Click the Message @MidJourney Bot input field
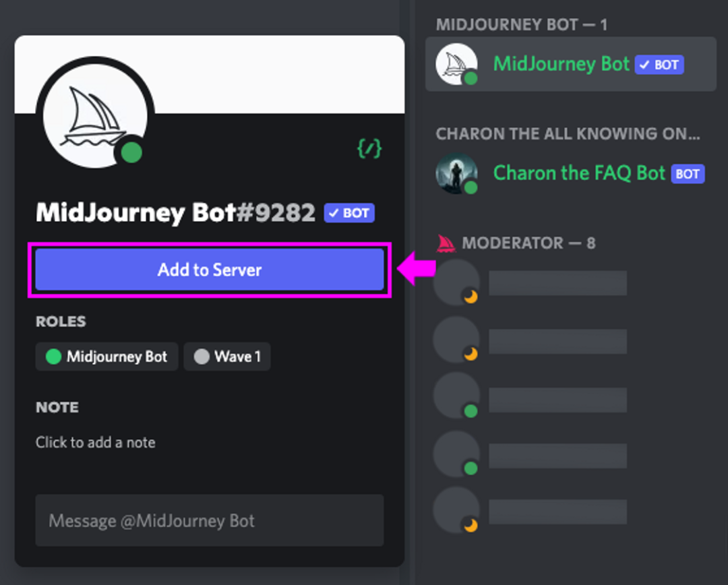 [209, 520]
